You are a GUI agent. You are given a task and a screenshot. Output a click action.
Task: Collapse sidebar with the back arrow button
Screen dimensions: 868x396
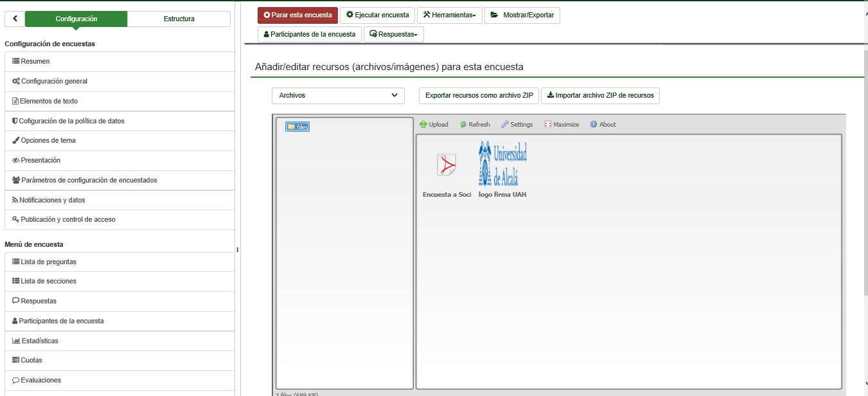pyautogui.click(x=15, y=19)
